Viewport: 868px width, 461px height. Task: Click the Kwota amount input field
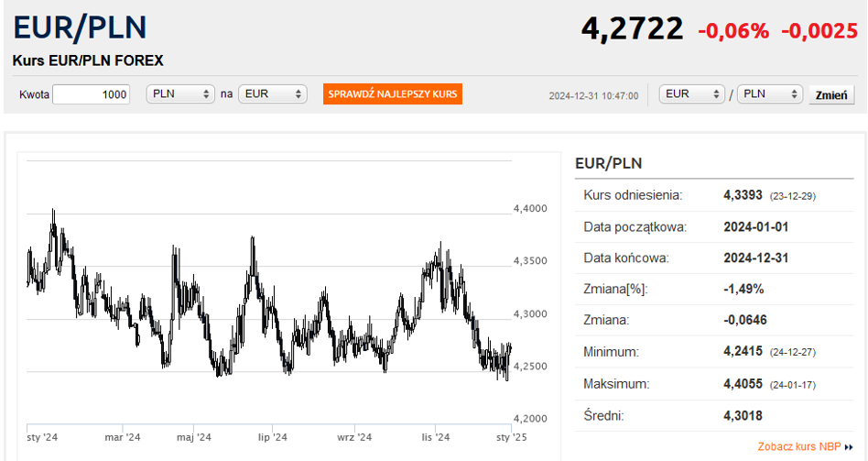(x=92, y=94)
